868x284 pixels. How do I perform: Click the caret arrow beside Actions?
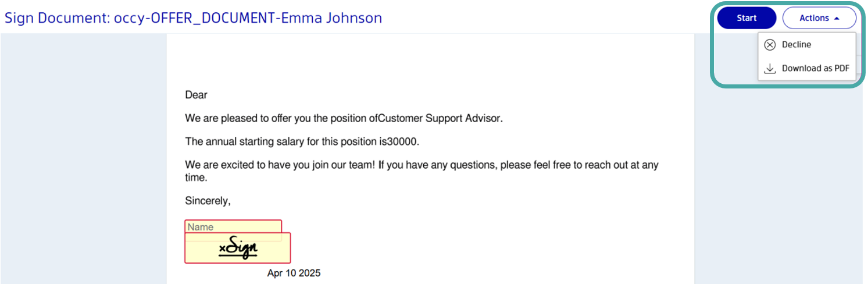click(x=837, y=19)
